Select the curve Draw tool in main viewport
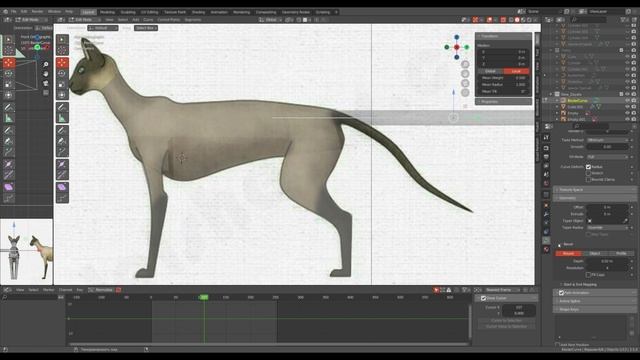Viewport: 640px width, 360px height. pos(62,130)
